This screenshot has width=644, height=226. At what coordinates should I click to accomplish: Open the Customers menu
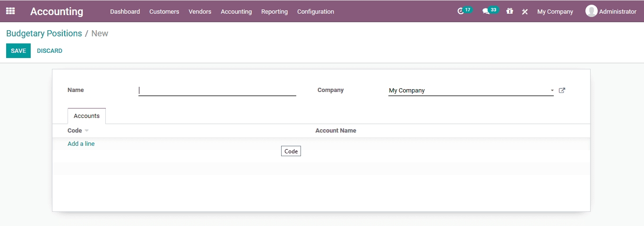[164, 12]
